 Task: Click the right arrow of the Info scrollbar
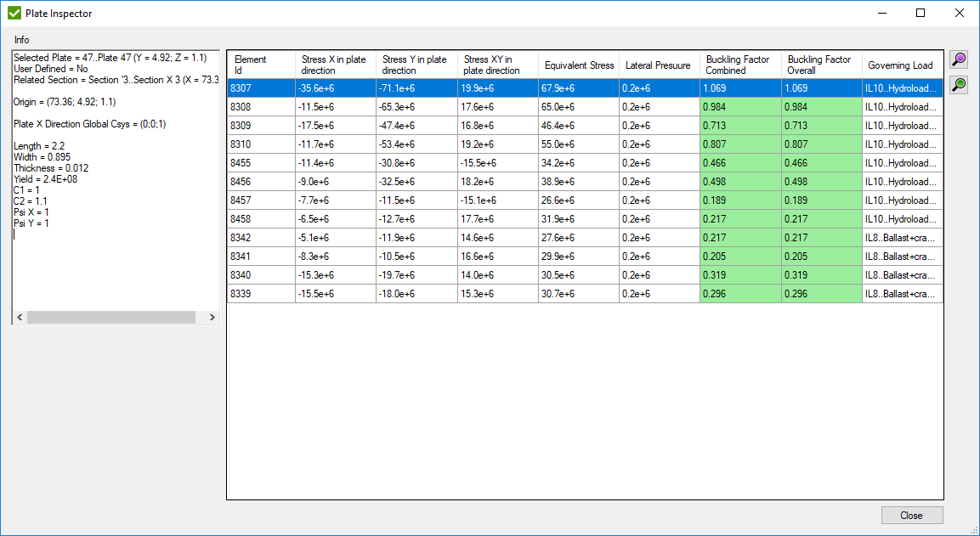(212, 318)
